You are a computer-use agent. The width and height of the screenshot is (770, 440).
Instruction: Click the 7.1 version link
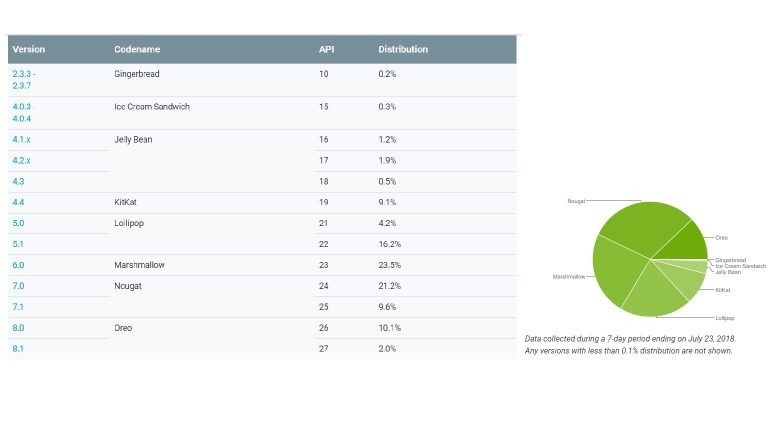click(x=17, y=306)
